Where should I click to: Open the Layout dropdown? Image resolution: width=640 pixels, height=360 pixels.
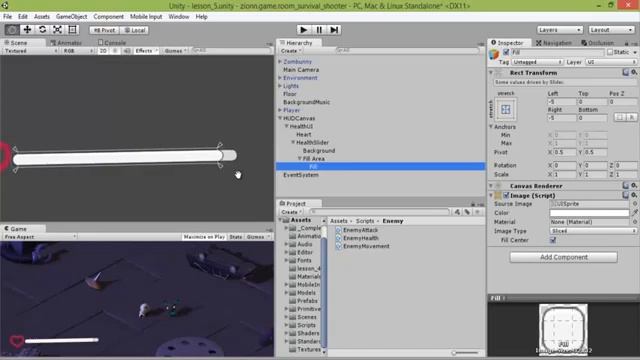click(x=611, y=30)
